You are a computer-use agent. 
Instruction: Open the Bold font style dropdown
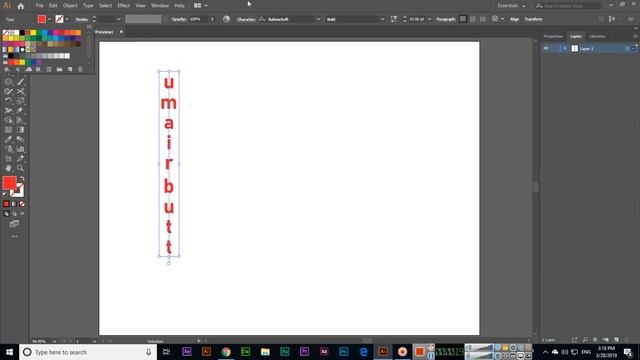point(382,19)
